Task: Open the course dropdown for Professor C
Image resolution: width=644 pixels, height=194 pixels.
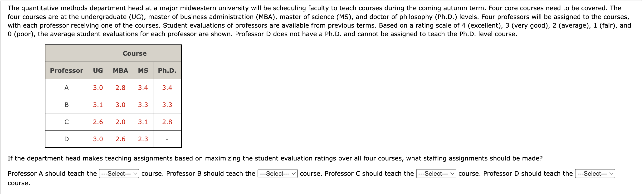Action: click(436, 174)
